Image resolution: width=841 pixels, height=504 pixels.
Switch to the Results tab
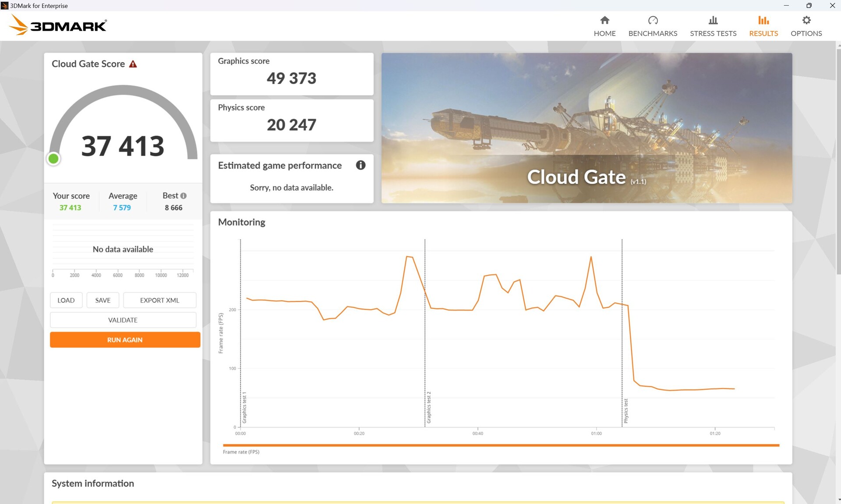pos(763,26)
